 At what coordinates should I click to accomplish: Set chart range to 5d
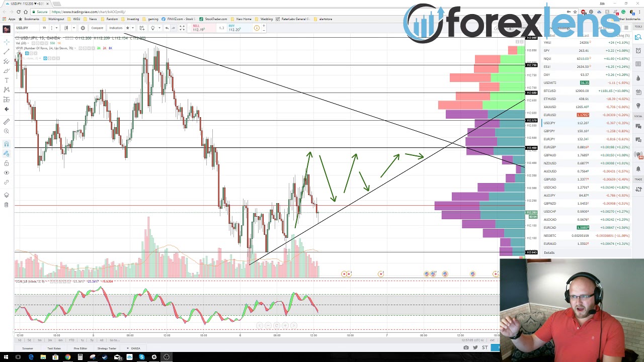(29, 340)
